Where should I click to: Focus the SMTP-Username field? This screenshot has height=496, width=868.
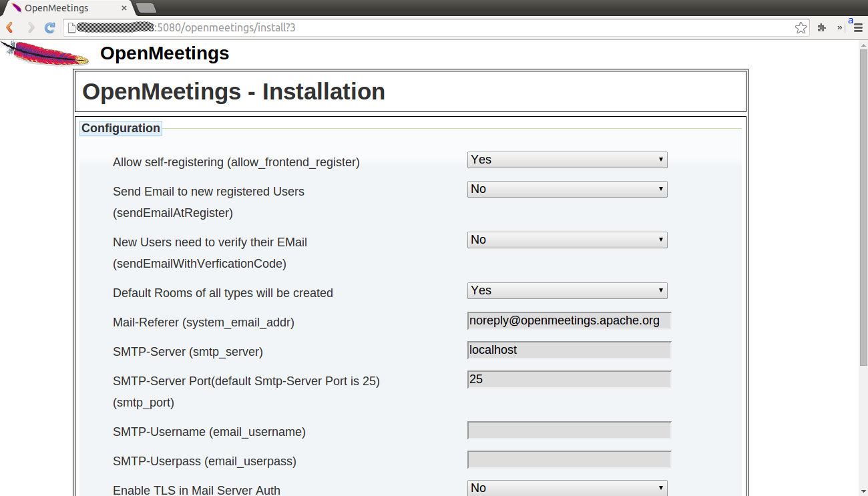click(x=569, y=430)
